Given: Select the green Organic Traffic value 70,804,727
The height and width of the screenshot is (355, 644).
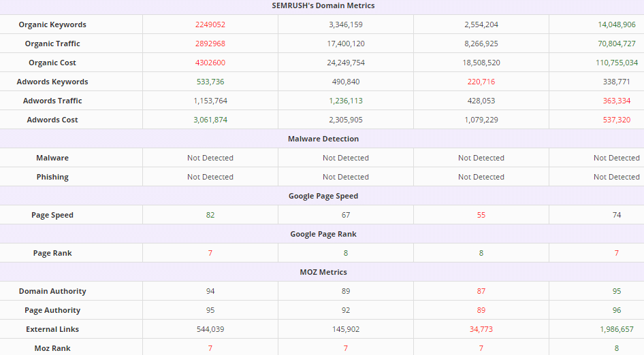Looking at the screenshot, I should coord(617,44).
